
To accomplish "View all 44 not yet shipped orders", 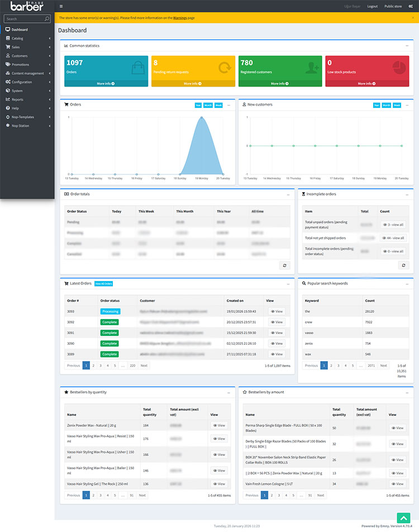I will [393, 238].
